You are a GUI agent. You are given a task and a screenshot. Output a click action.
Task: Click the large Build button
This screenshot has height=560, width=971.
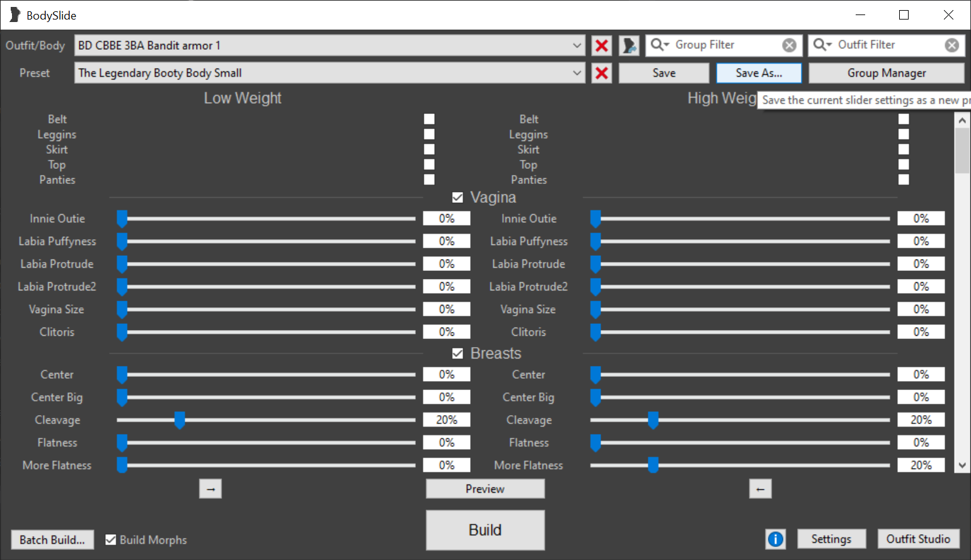485,530
